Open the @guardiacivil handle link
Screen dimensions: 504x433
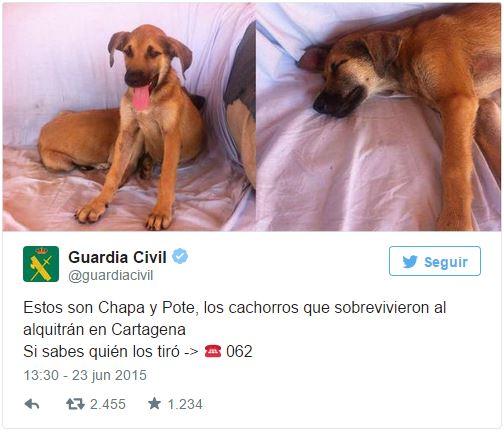(111, 276)
